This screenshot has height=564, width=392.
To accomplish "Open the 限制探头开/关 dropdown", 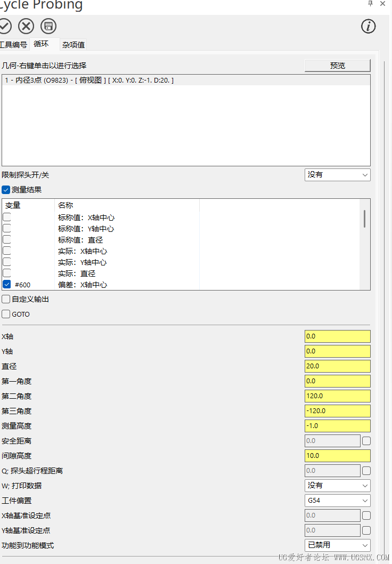I will click(337, 175).
